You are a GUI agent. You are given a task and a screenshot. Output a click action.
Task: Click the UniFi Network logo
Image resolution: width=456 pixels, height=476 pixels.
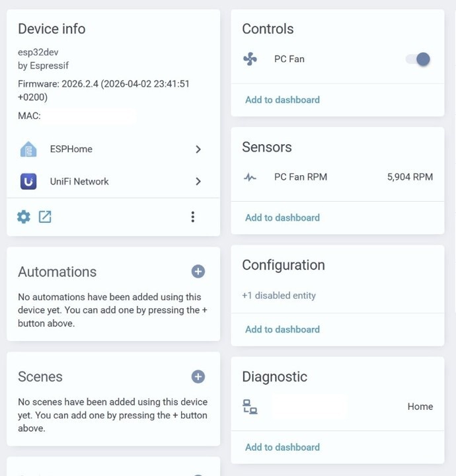[28, 181]
